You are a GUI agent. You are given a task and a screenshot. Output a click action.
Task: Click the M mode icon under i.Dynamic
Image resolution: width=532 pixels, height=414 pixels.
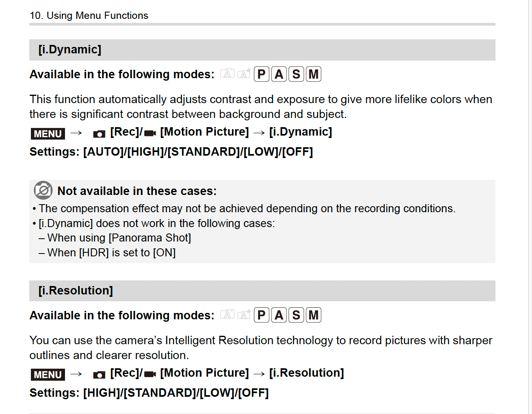coord(313,74)
